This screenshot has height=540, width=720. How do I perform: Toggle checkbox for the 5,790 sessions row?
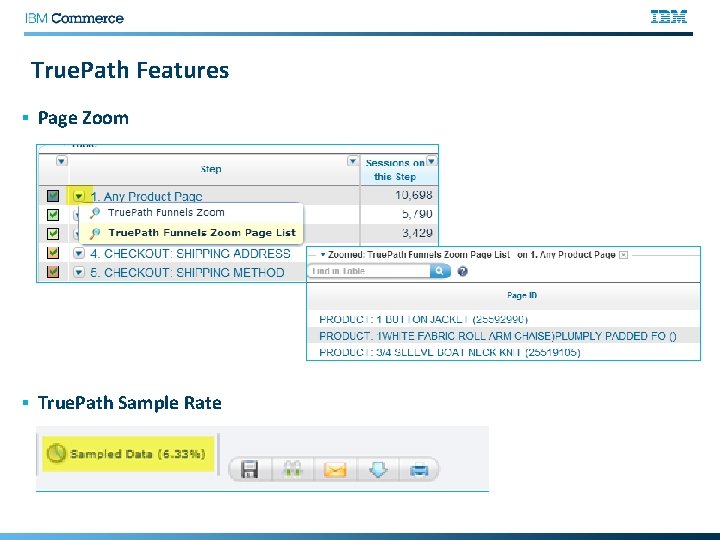53,214
